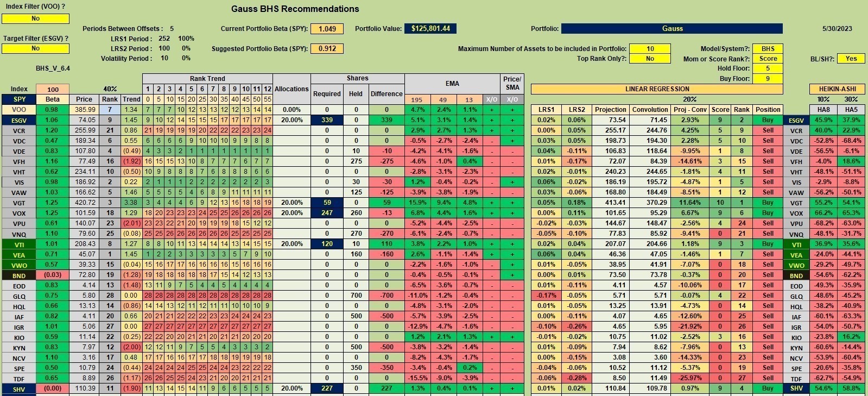
Task: Click the TDF EMA 195 value -15.5%
Action: pos(417,378)
